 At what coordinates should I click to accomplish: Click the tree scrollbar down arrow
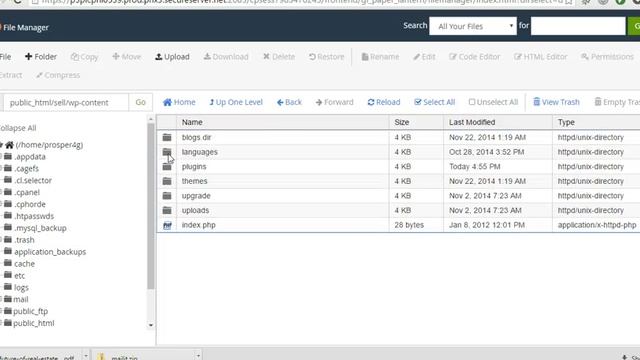tap(151, 325)
